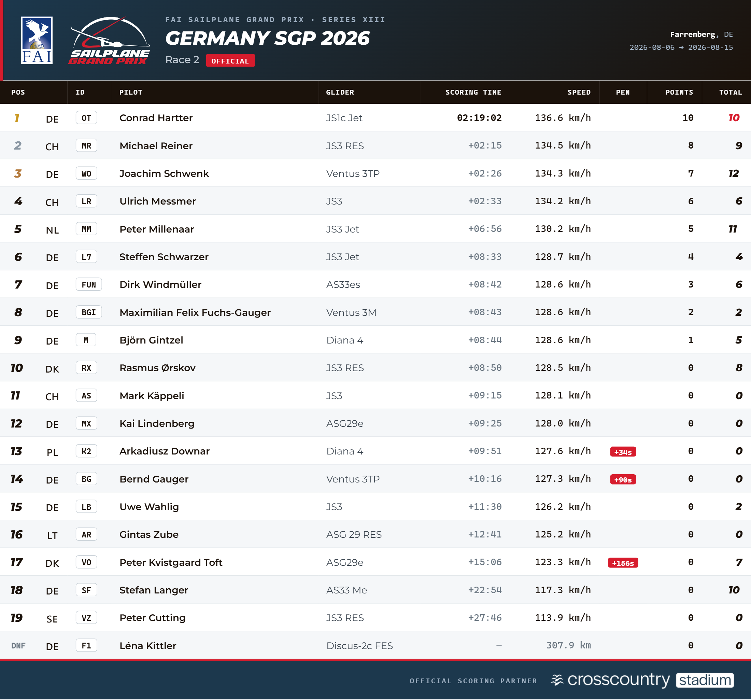
Task: Select the WO glider ID badge
Action: point(86,173)
